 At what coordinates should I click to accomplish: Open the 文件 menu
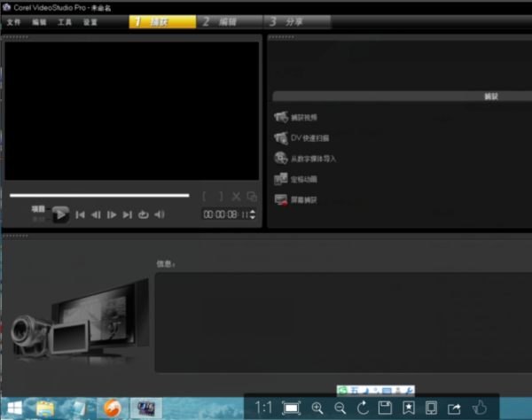[x=12, y=20]
